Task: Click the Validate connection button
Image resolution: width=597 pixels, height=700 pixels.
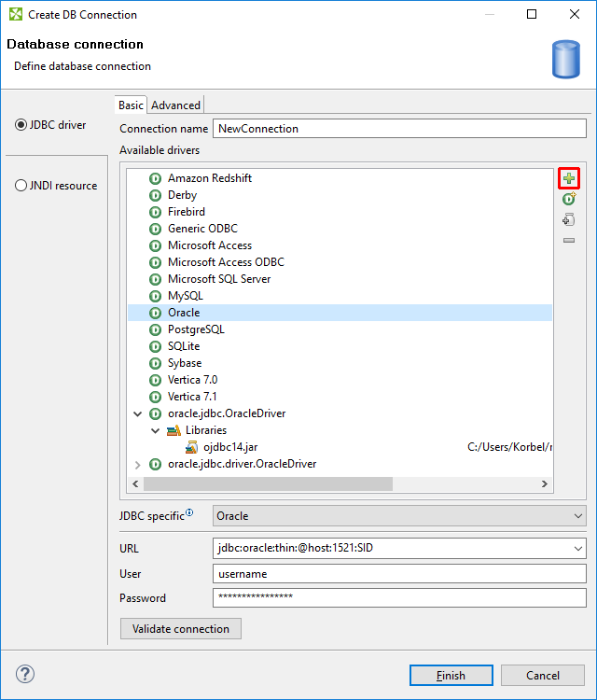Action: coord(181,629)
